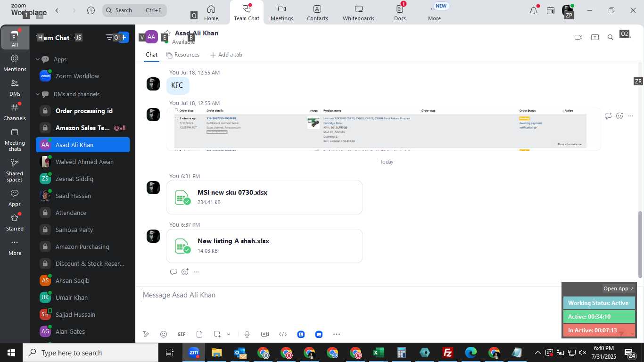
Task: Open the GIF picker
Action: tap(182, 334)
